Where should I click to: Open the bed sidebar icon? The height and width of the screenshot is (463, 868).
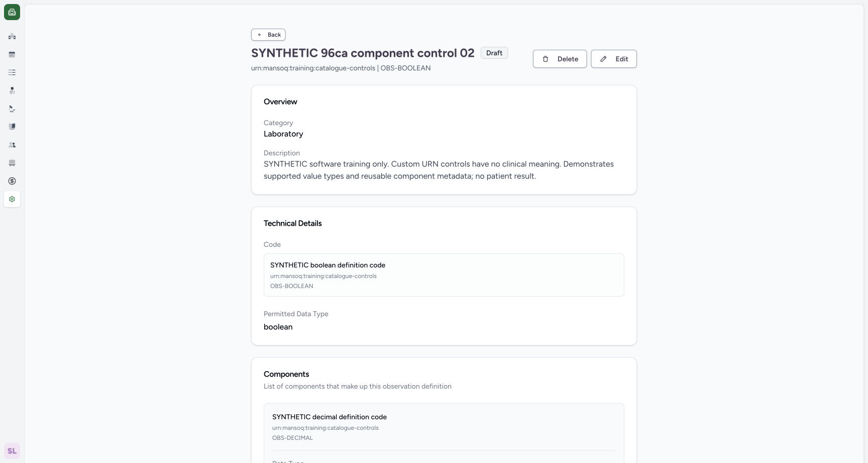pos(12,163)
